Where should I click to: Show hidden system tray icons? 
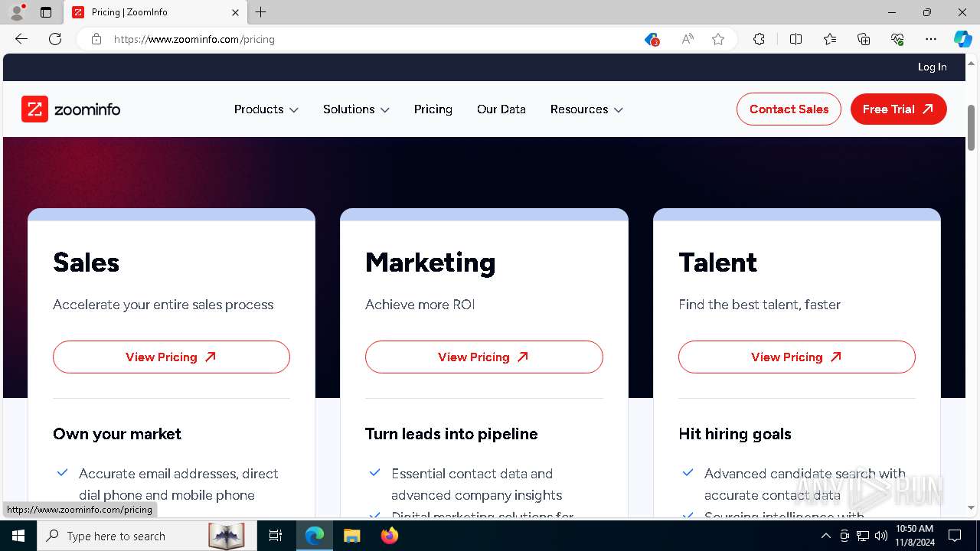pos(825,536)
